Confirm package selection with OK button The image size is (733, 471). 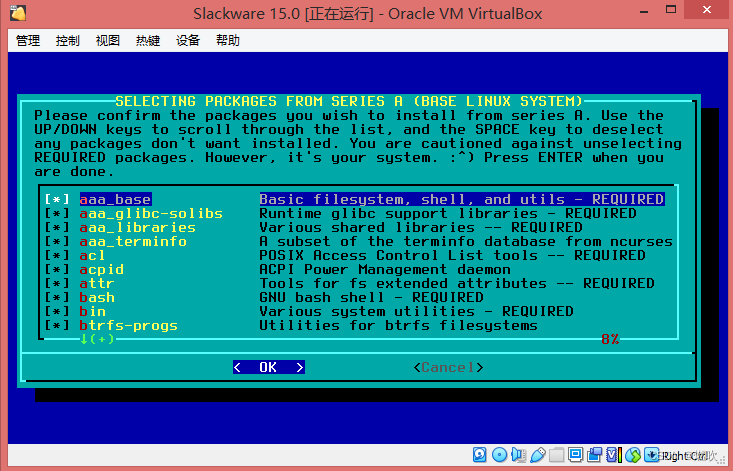pos(269,367)
